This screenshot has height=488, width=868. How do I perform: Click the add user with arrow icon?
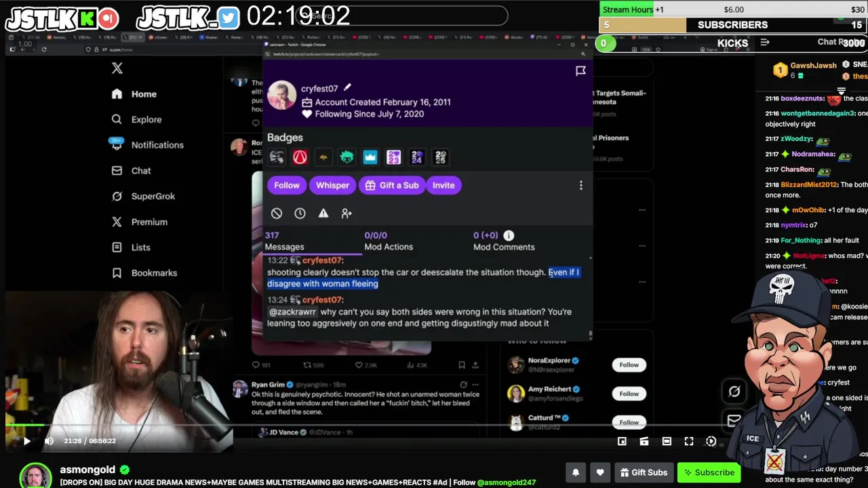tap(347, 213)
